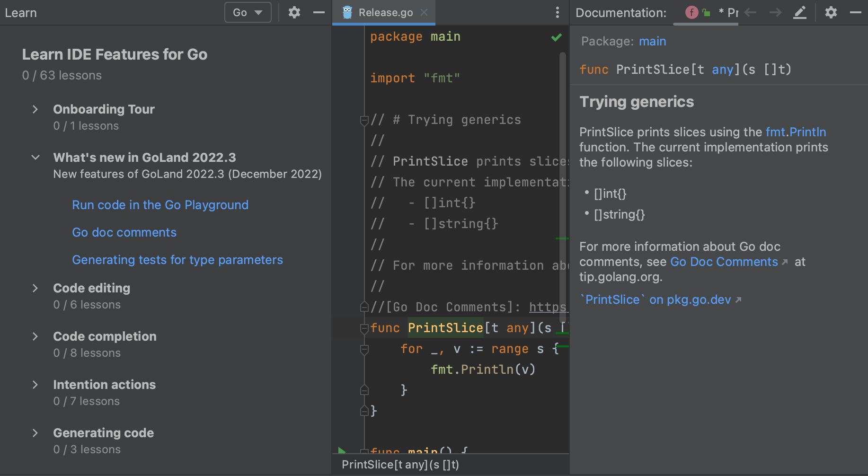Click the green unlocked padlock icon
Image resolution: width=868 pixels, height=476 pixels.
coord(706,12)
